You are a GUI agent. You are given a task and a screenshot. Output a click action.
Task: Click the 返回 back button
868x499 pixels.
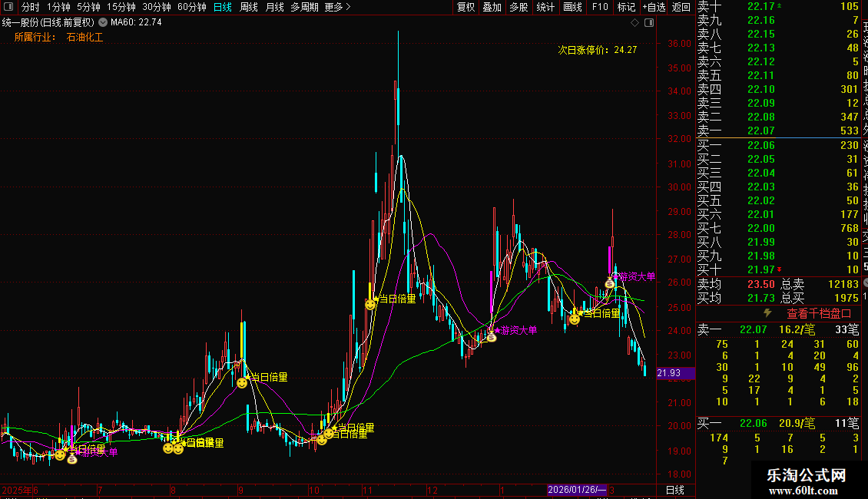(681, 7)
